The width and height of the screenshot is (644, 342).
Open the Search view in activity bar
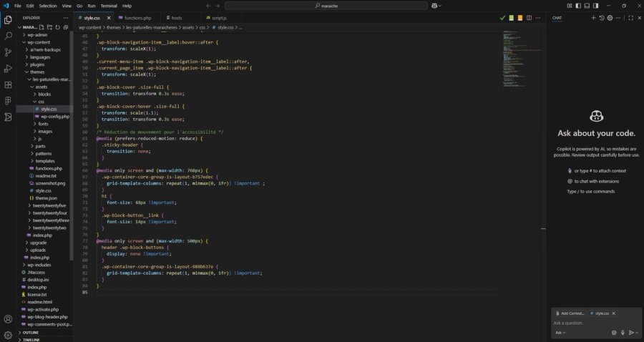click(8, 36)
